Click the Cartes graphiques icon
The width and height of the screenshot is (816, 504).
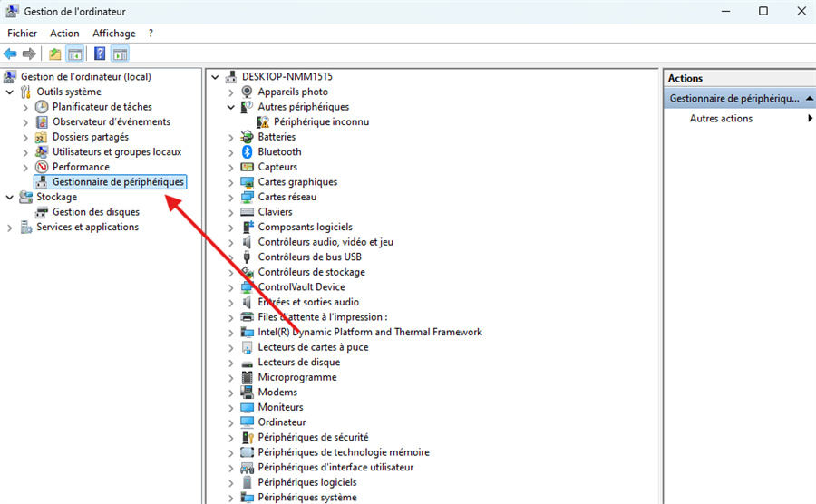248,182
